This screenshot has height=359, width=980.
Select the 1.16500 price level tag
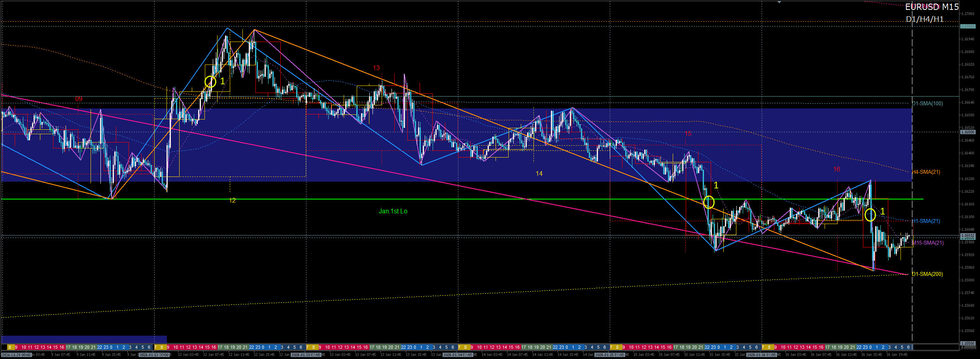(967, 132)
